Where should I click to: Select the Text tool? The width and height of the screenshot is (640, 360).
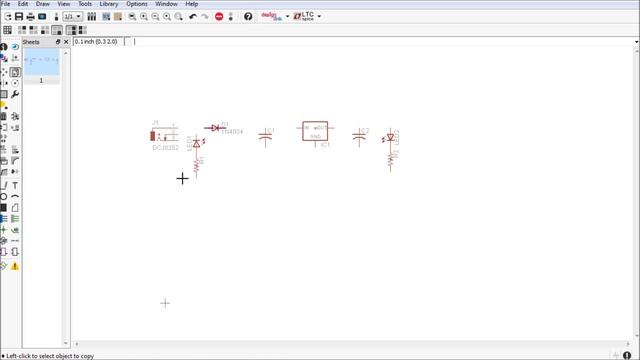pos(15,186)
